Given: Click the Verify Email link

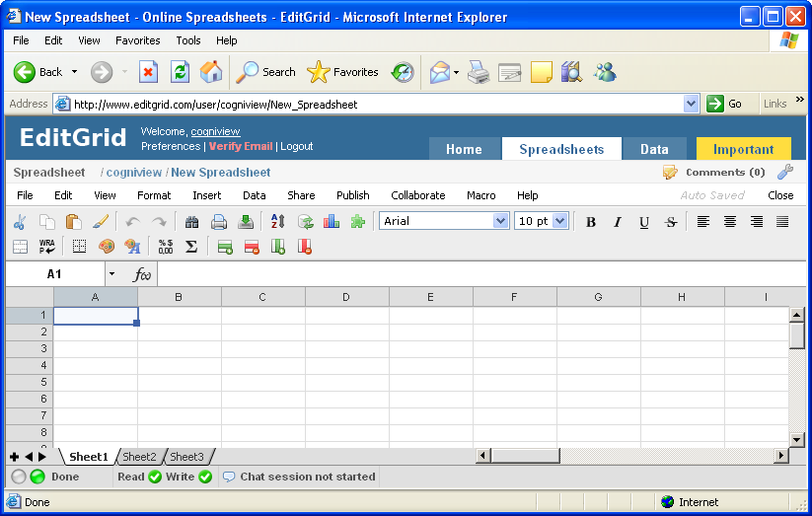Looking at the screenshot, I should (240, 146).
